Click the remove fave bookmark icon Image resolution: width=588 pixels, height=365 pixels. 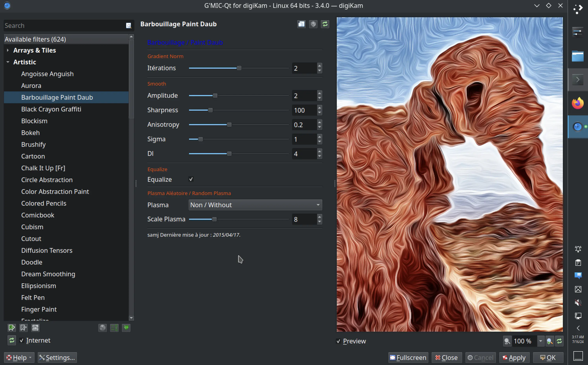click(x=23, y=328)
